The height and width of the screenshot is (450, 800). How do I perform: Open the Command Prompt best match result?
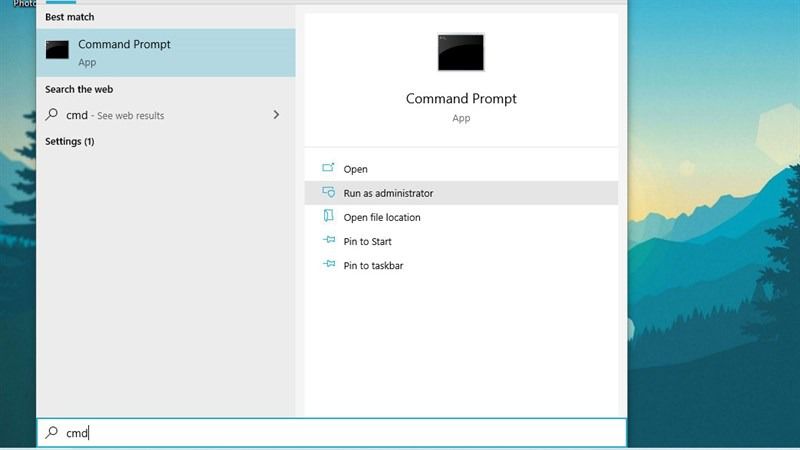pos(166,53)
